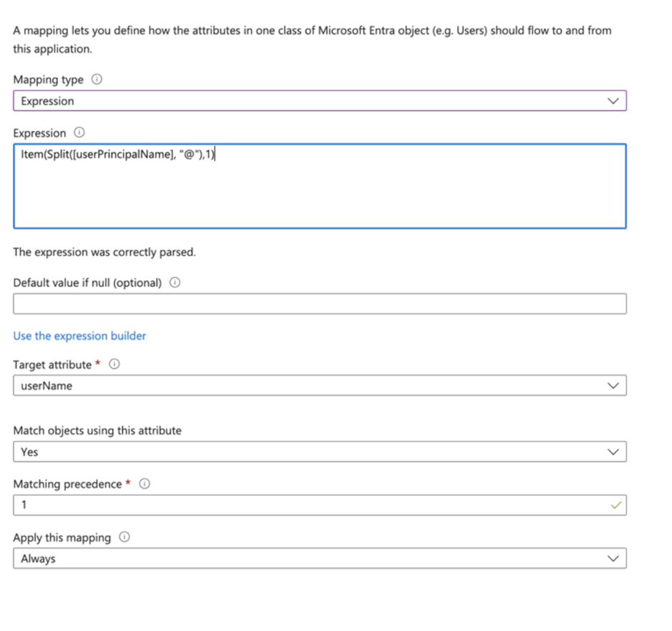Show info for Default value if null

pyautogui.click(x=175, y=282)
